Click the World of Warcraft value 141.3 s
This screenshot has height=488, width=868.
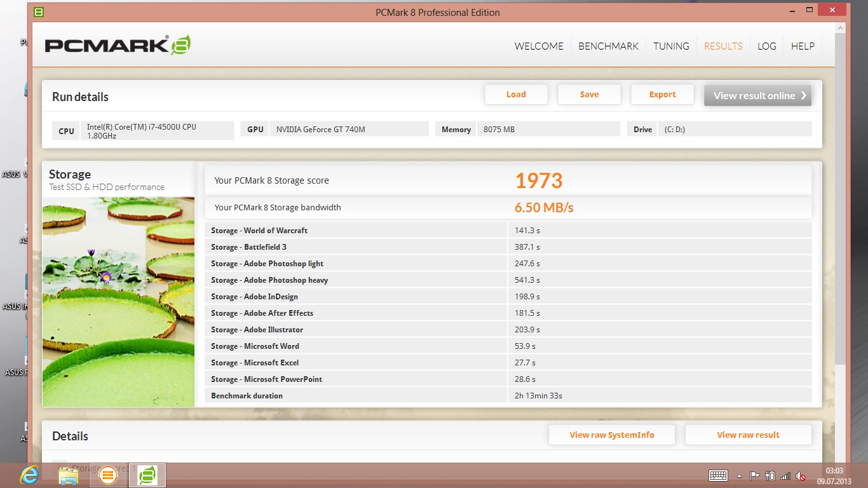[x=527, y=230]
